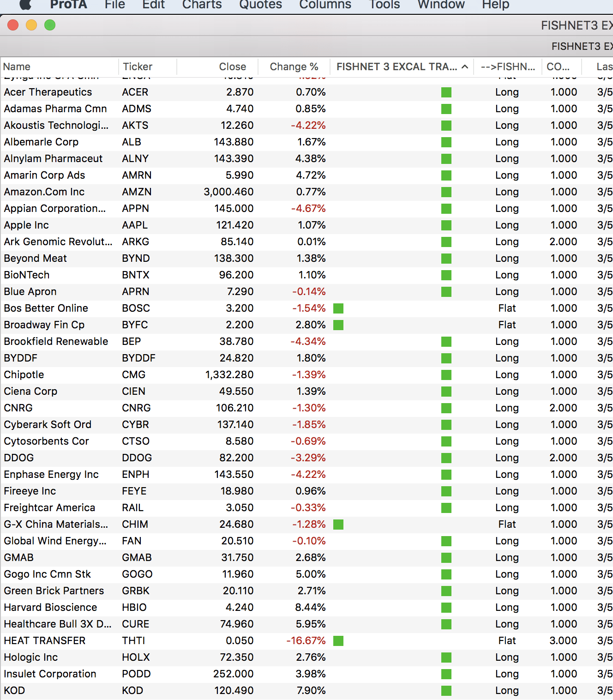
Task: Click Harvard Bioscience change 8.44%
Action: click(x=311, y=607)
